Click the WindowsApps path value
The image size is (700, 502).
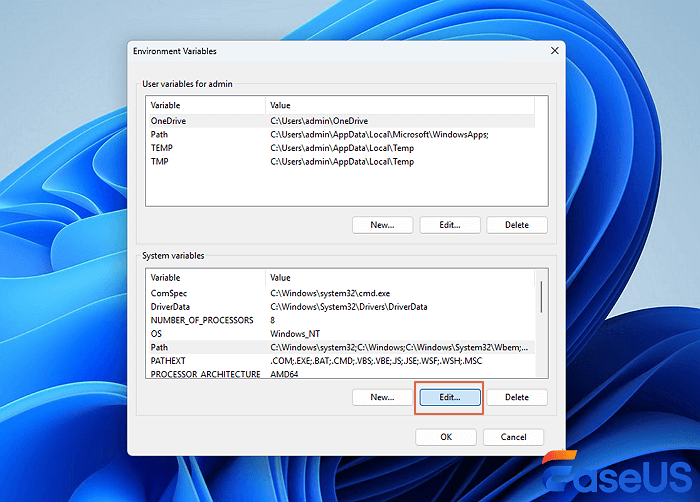pos(379,134)
